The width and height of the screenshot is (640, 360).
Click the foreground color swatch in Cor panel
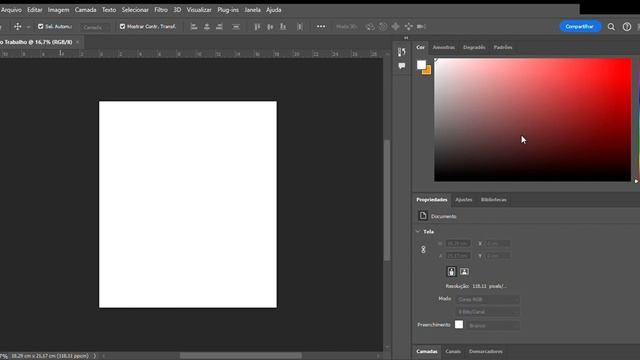(x=421, y=65)
